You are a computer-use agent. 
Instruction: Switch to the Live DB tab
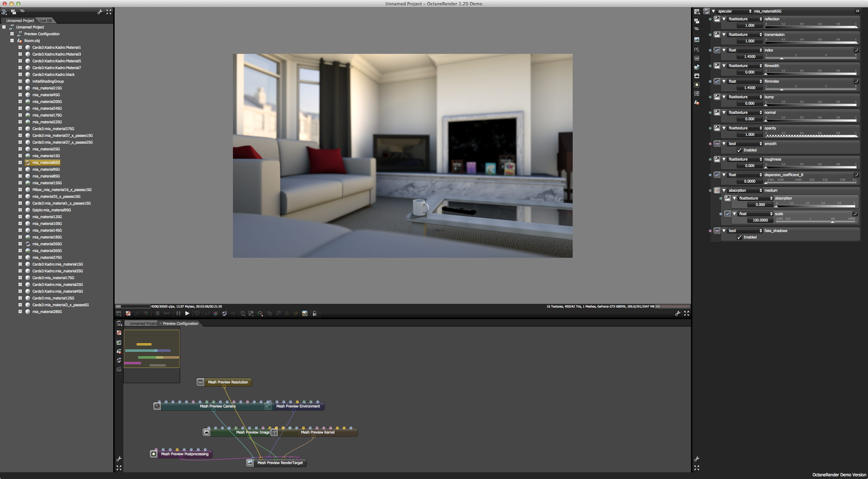46,21
